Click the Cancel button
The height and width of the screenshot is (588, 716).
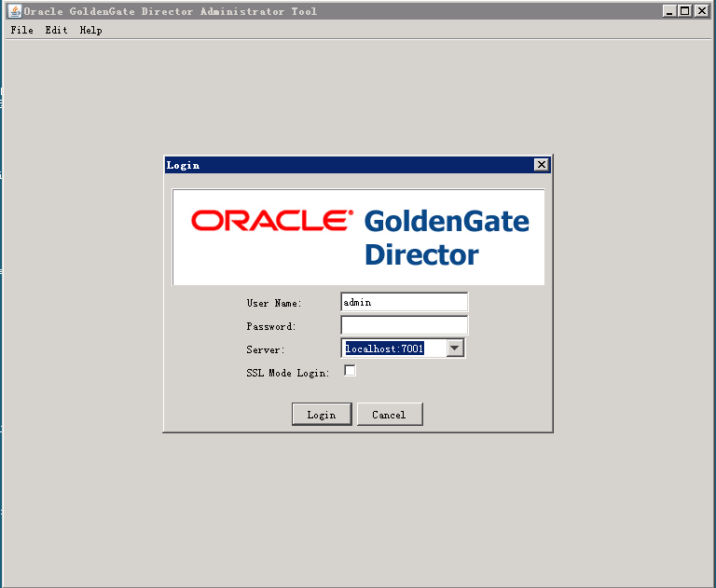(x=390, y=415)
